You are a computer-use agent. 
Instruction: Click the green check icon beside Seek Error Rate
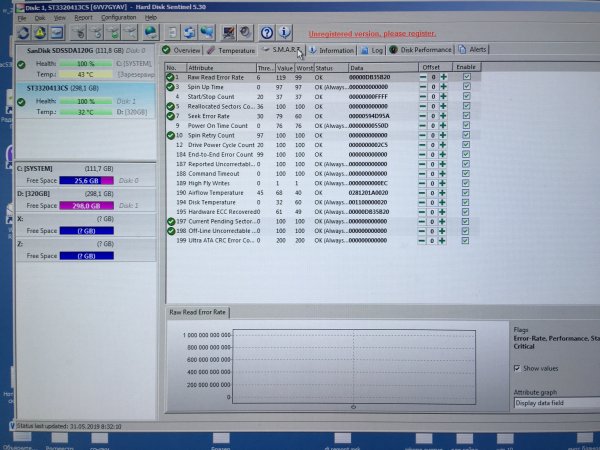[x=171, y=116]
